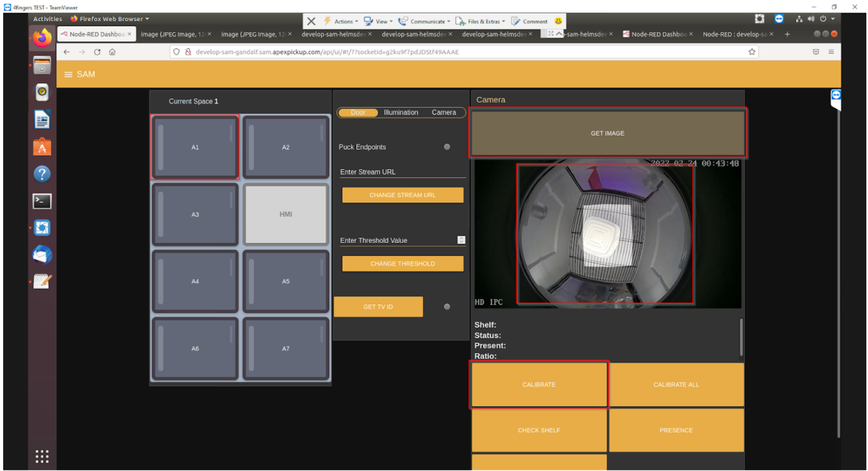Reload the page in Firefox
Image resolution: width=868 pixels, height=471 pixels.
pos(97,52)
